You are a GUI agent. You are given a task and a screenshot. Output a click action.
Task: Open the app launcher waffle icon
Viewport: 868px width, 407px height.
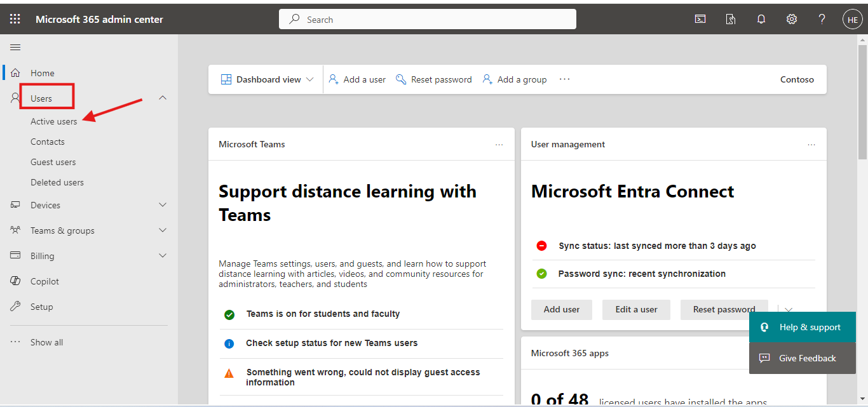click(x=15, y=19)
